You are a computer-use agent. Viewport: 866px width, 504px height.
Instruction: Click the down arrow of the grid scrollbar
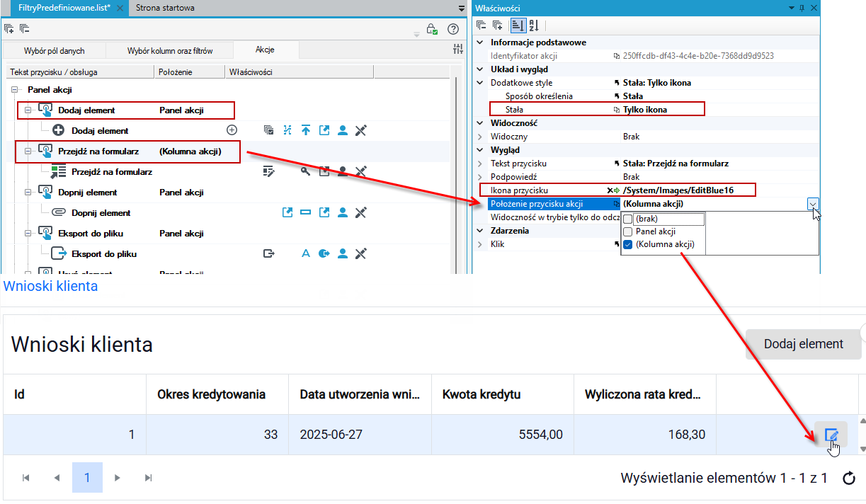pos(862,449)
